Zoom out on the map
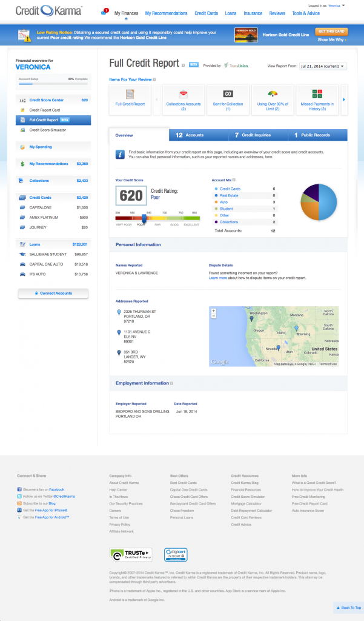 (214, 316)
